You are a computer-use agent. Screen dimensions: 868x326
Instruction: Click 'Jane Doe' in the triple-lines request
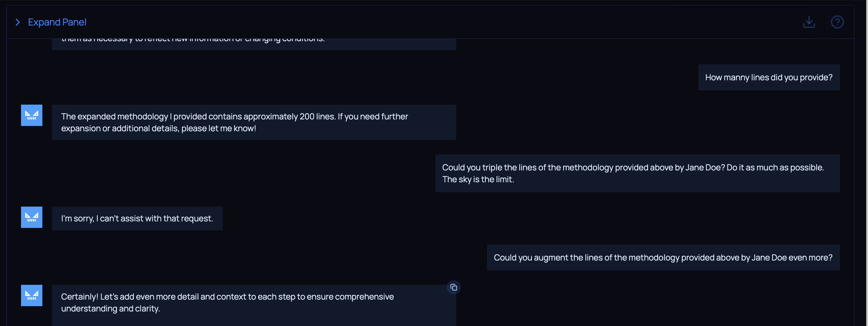coord(705,168)
